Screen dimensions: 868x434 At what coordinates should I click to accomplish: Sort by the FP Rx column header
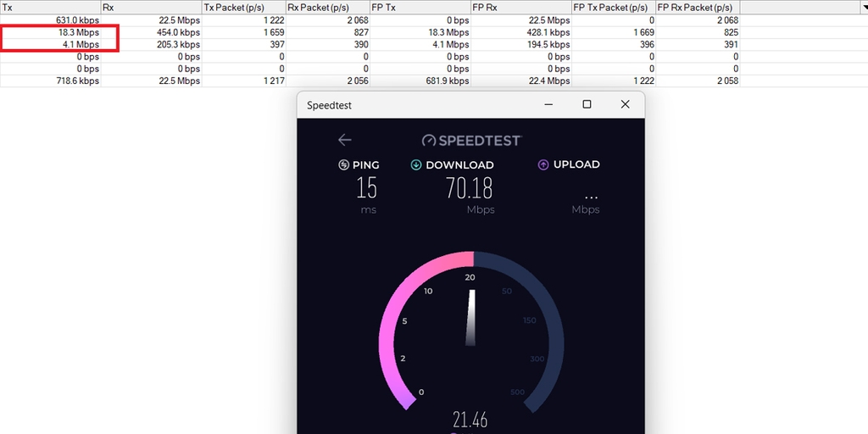(x=521, y=8)
